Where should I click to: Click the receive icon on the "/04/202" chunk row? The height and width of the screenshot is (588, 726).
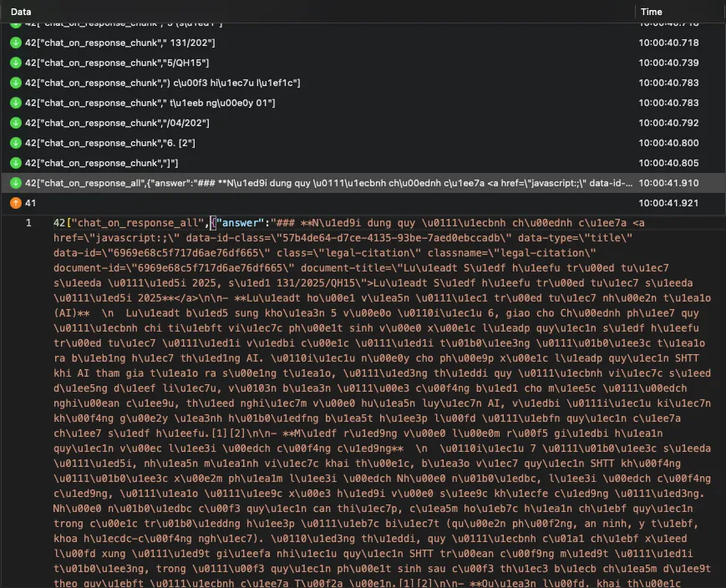click(14, 122)
